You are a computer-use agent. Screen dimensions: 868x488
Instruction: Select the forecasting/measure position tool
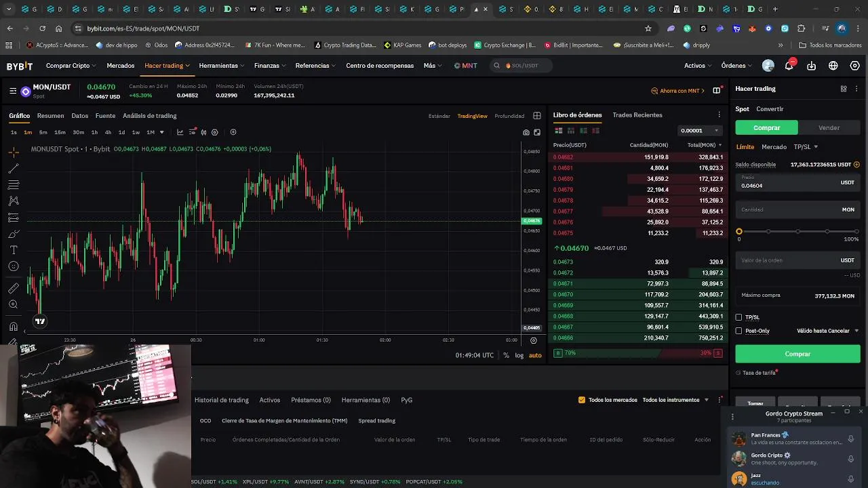click(x=14, y=218)
